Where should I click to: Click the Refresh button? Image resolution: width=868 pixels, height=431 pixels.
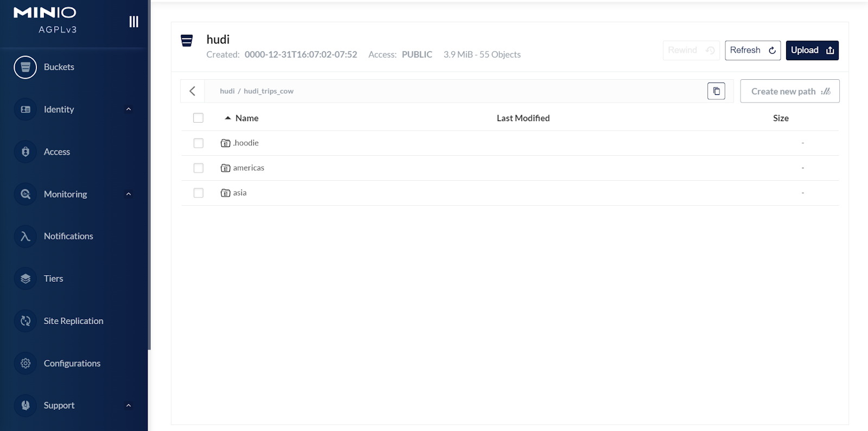point(752,50)
